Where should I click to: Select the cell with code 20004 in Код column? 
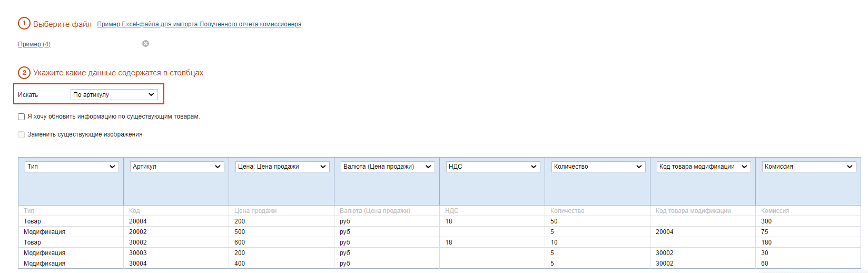(138, 221)
